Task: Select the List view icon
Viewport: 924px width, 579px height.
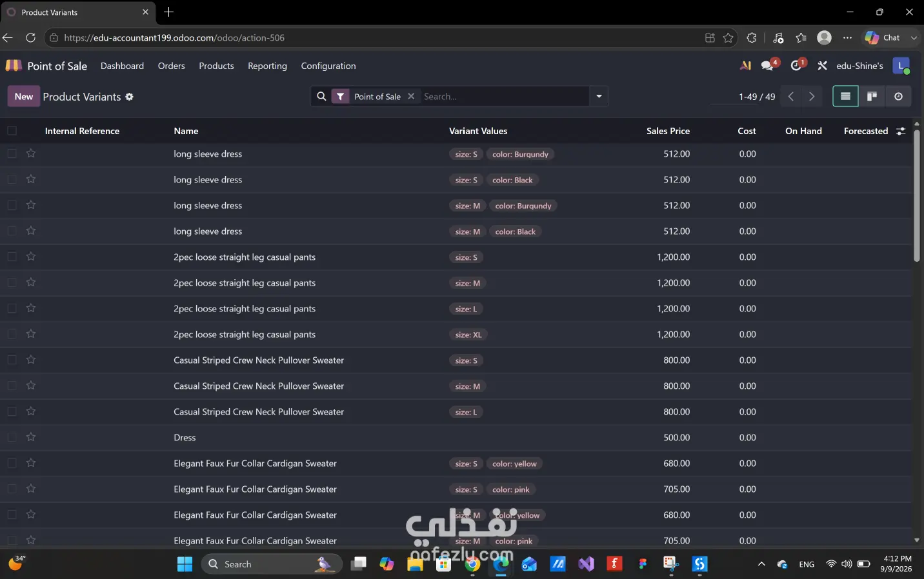Action: tap(845, 97)
